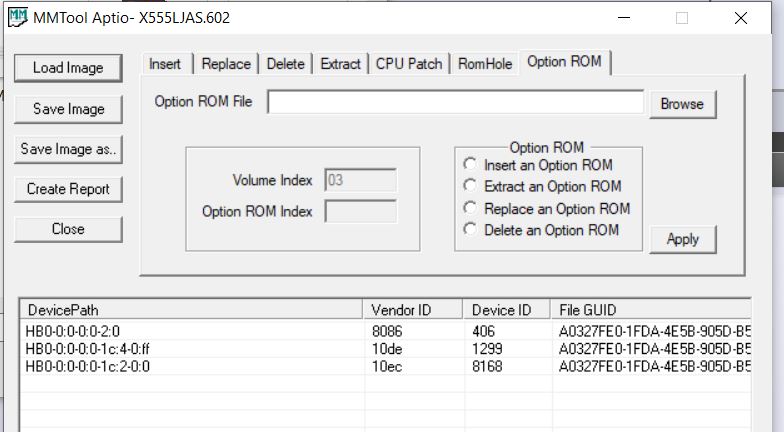Switch to the Insert tab

165,64
